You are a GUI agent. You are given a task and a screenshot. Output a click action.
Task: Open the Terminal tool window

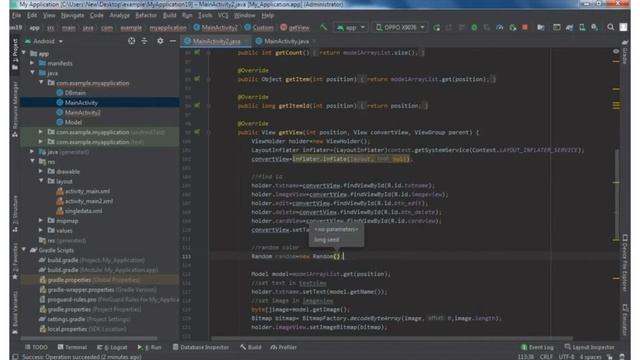click(x=72, y=347)
